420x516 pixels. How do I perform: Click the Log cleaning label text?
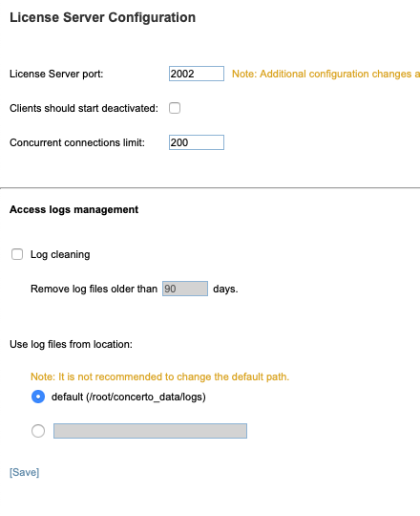click(60, 254)
